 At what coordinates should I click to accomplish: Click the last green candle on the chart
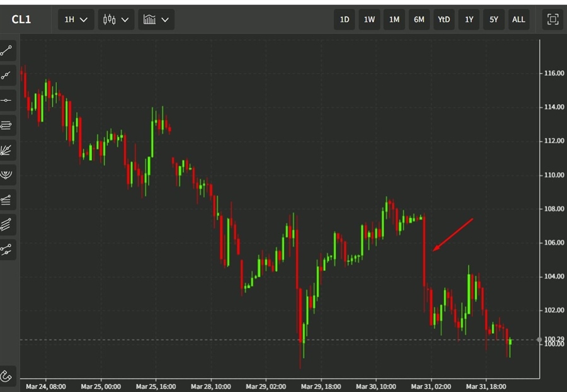pos(510,342)
